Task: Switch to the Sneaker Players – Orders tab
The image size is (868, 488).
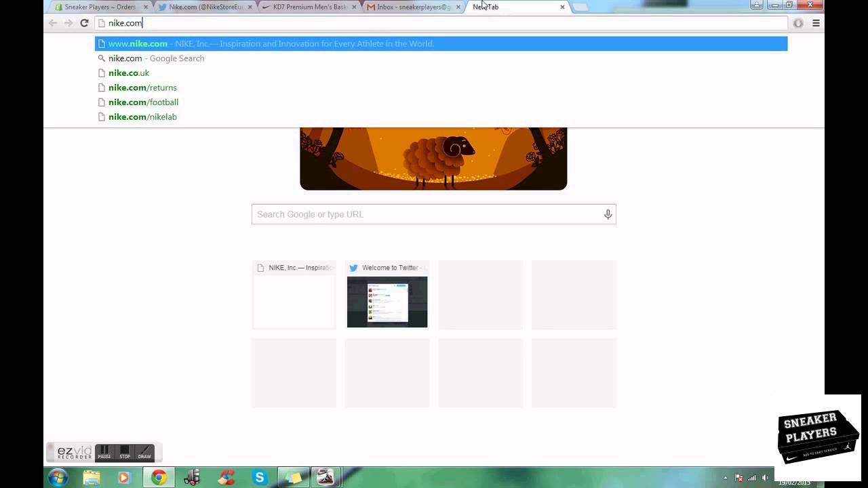Action: tap(100, 7)
